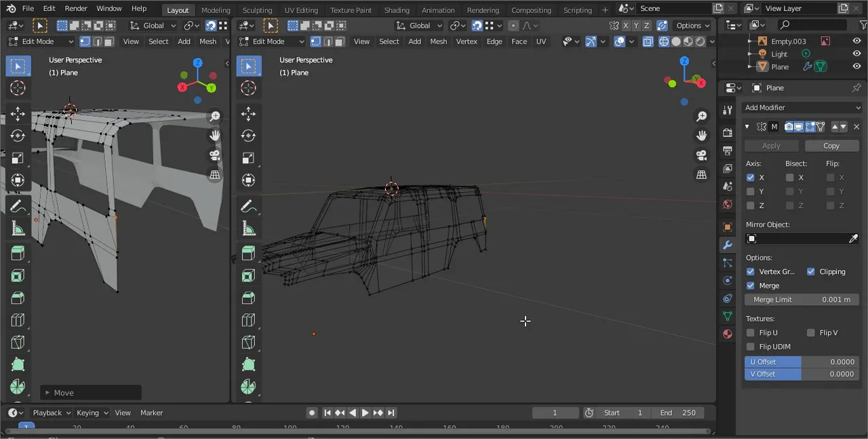Pick the Knife tool in right viewport

click(x=248, y=342)
